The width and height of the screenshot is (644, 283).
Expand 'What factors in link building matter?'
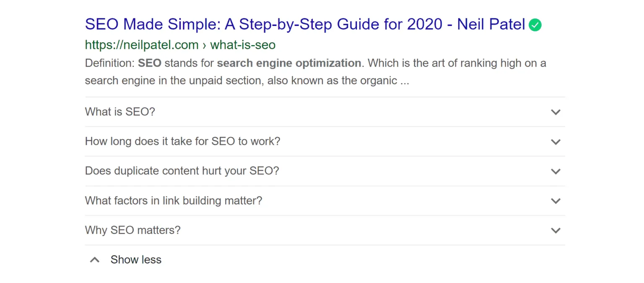tap(173, 201)
